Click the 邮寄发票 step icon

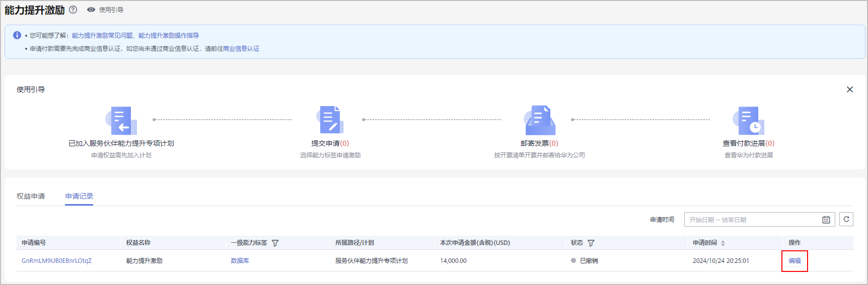pos(540,120)
